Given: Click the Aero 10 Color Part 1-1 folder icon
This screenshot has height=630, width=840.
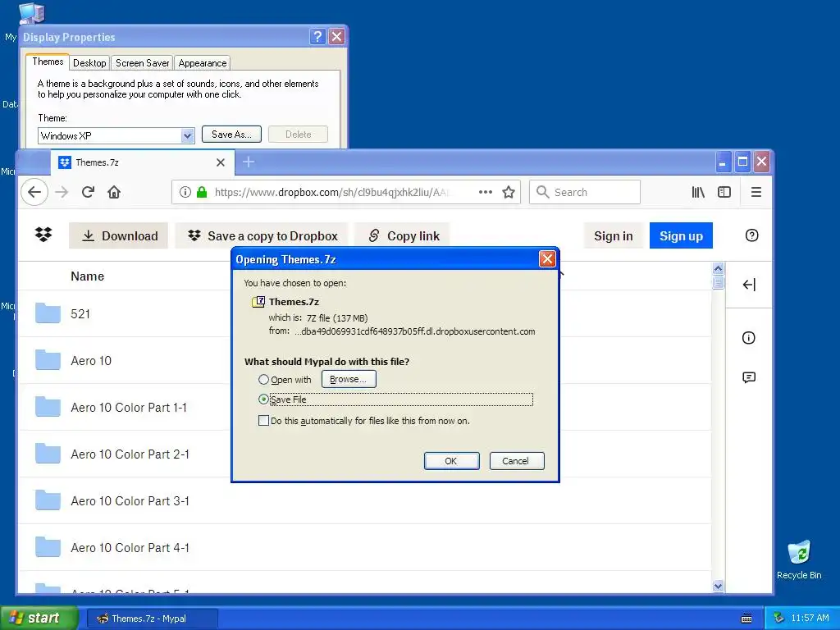Looking at the screenshot, I should point(48,407).
